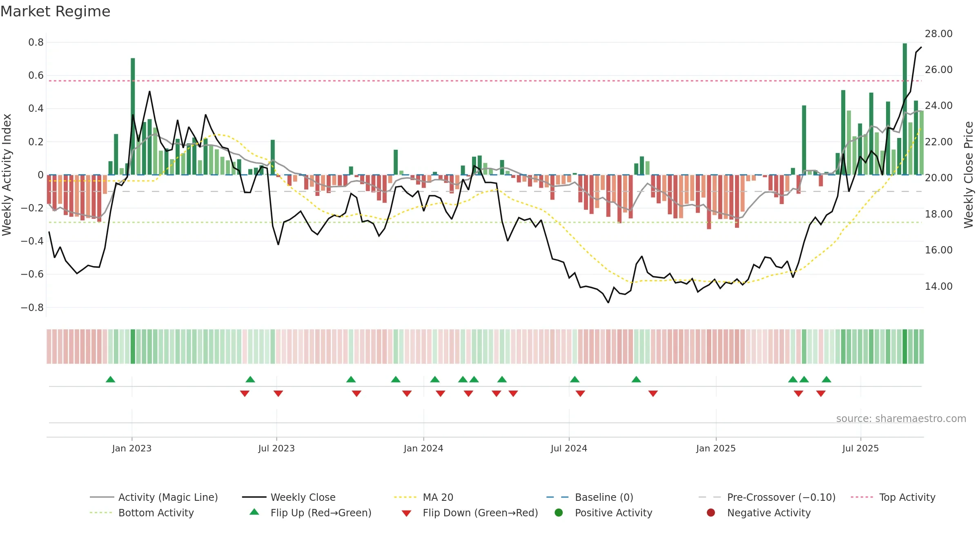
Task: Click the Market Regime chart title
Action: [x=55, y=11]
